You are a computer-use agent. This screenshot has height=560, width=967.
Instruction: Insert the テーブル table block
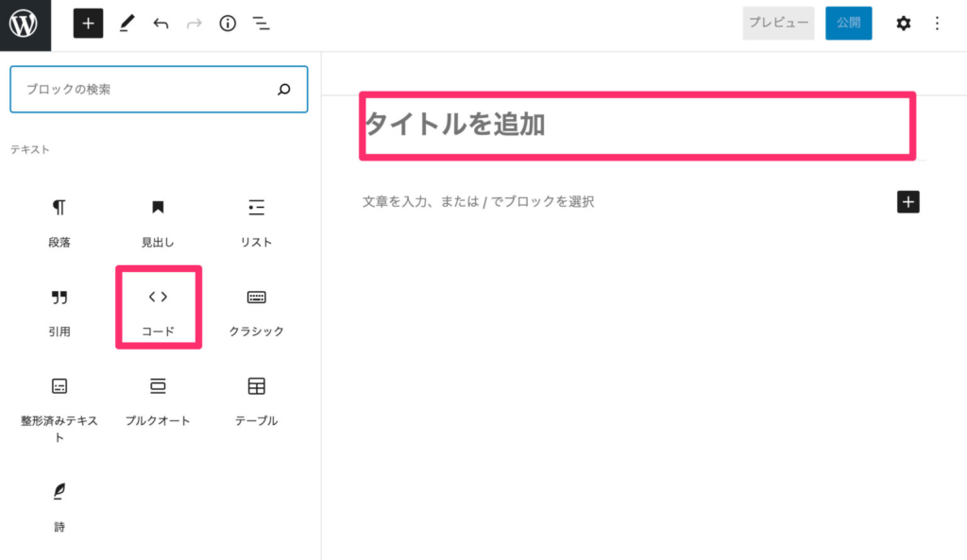tap(257, 401)
